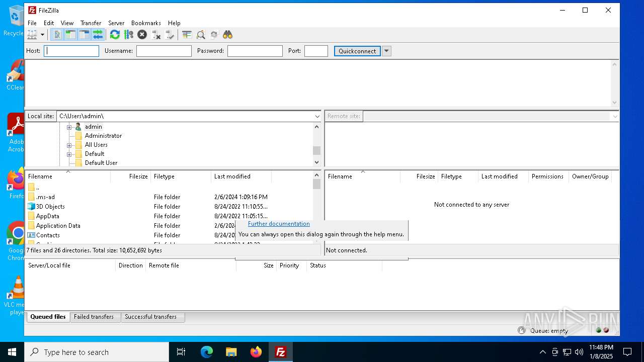The height and width of the screenshot is (362, 644).
Task: Open the Site Manager icon
Action: 32,35
